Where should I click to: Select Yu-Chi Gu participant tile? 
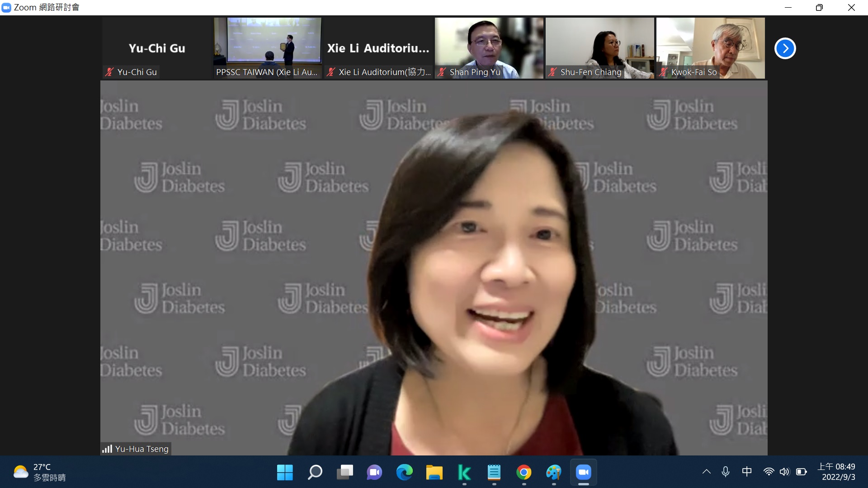click(157, 48)
